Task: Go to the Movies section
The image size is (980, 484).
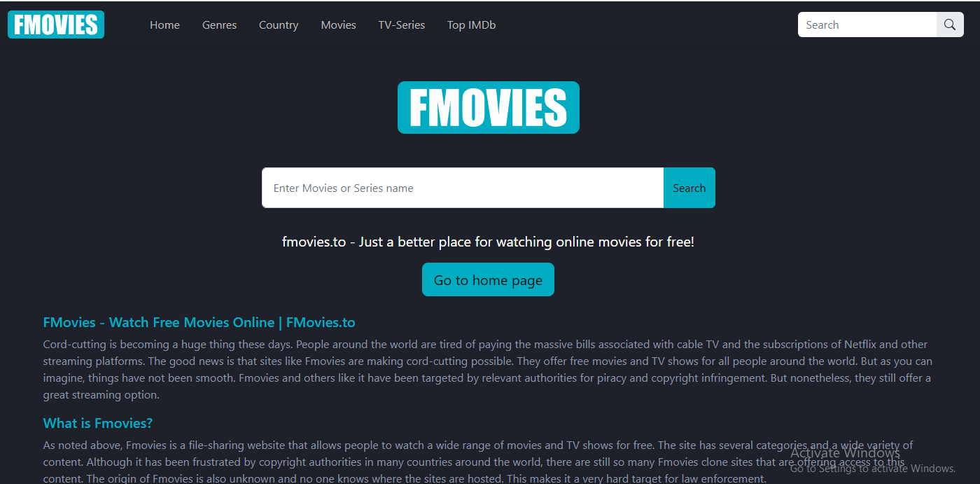Action: click(338, 25)
